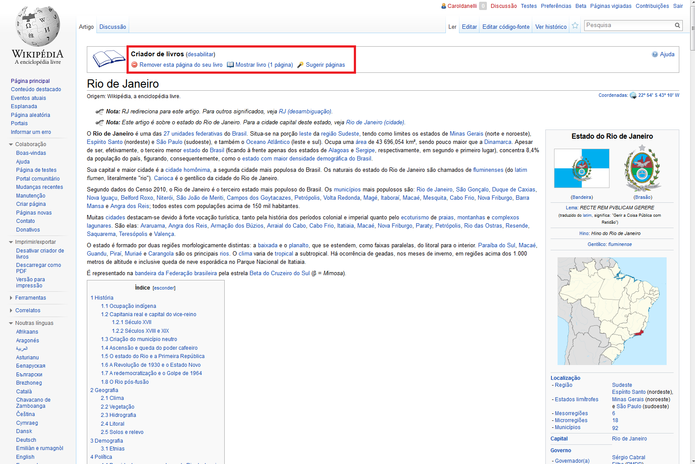The height and width of the screenshot is (464, 695).
Task: Click the Sair logout link
Action: 678,6
